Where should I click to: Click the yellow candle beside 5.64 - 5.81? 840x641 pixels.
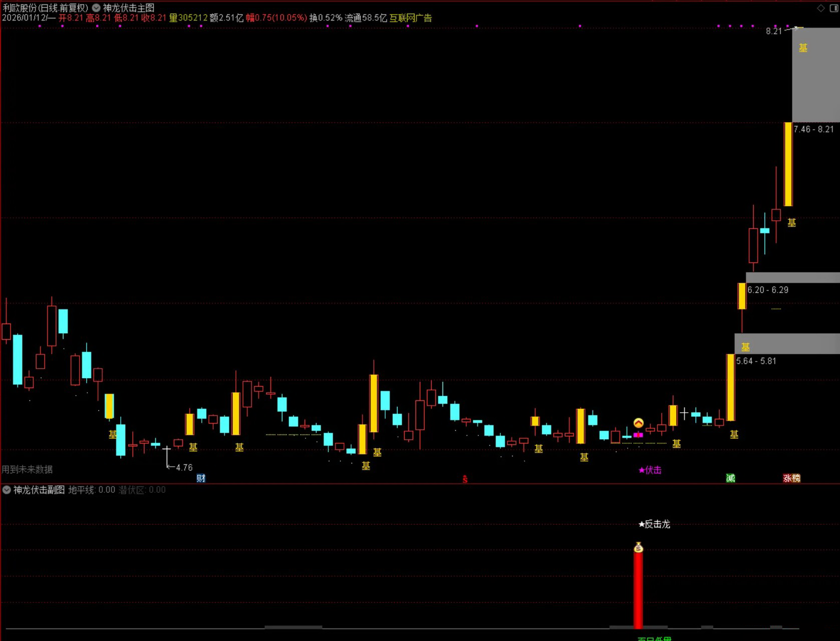(731, 388)
